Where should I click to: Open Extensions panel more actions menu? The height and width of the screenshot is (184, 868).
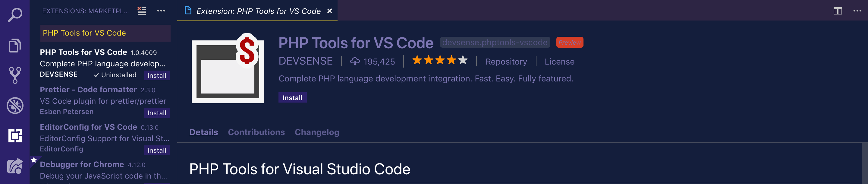[x=161, y=11]
